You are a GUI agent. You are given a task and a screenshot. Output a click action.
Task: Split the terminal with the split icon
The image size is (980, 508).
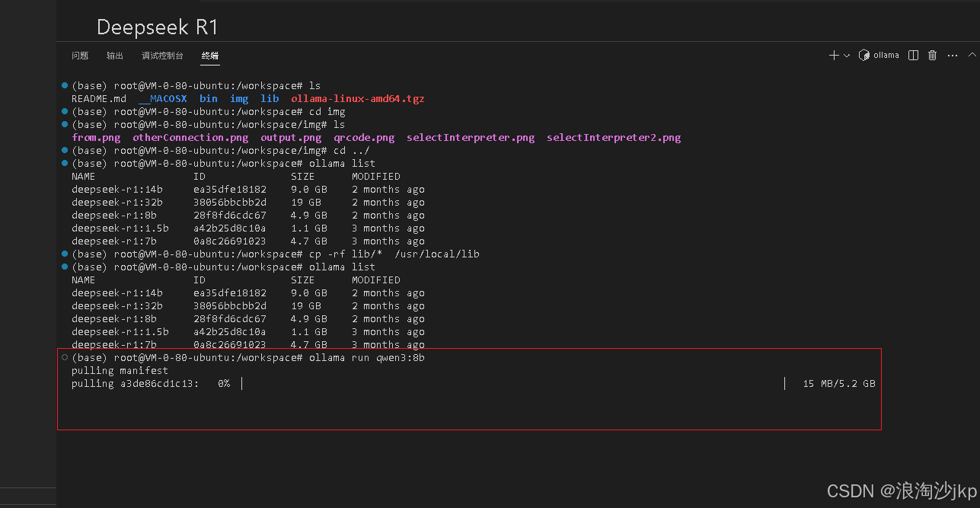coord(914,56)
